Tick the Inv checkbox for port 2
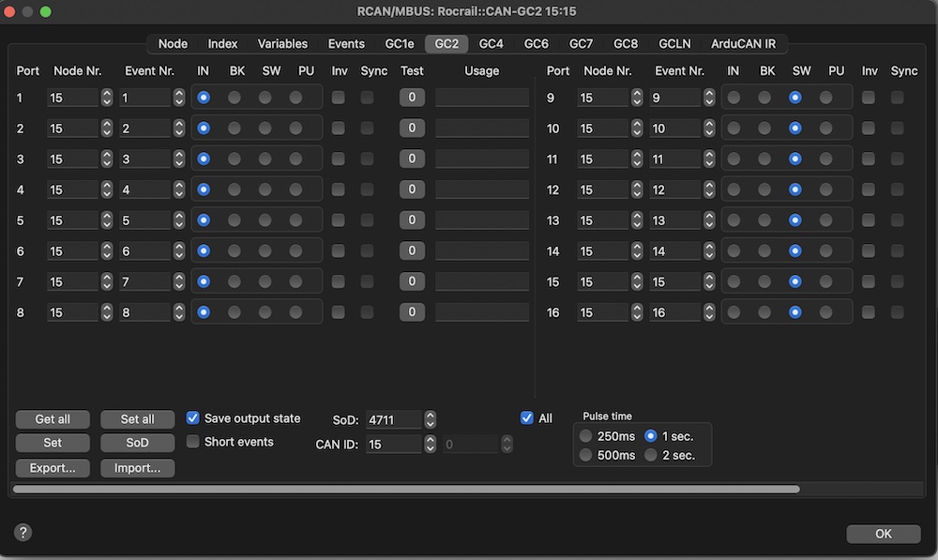Screen dimensions: 938x560 click(x=338, y=128)
